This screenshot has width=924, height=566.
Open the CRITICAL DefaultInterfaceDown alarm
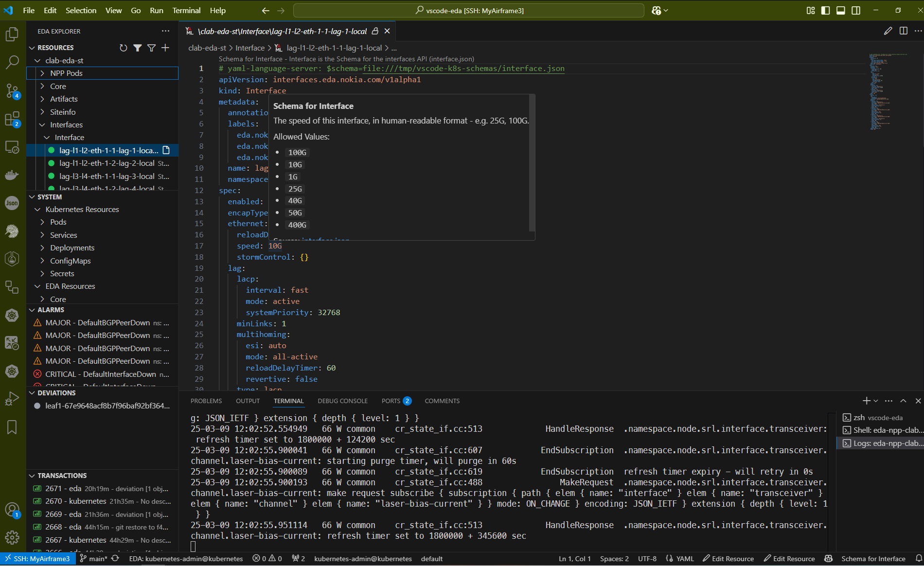pos(101,374)
